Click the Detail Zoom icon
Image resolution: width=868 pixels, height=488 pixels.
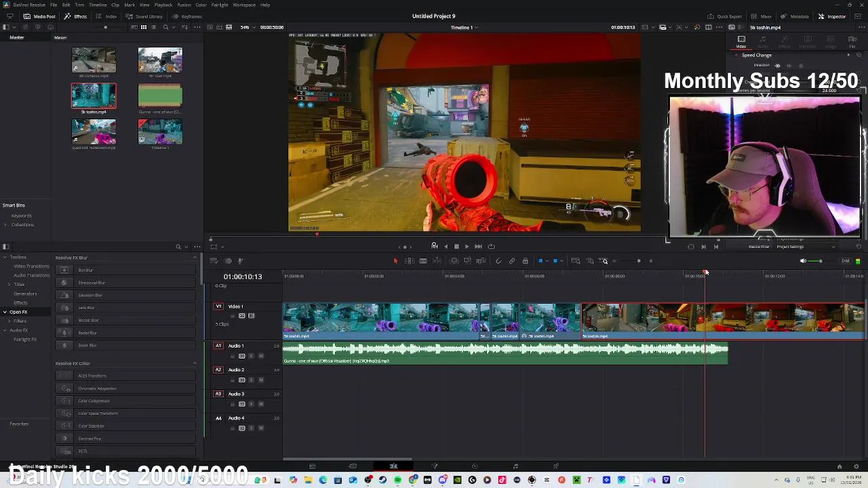590,261
